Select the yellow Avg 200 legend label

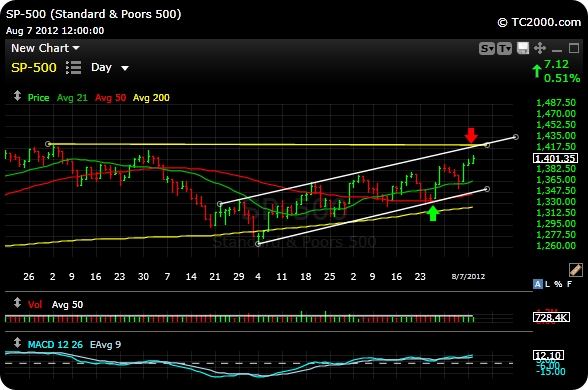[x=151, y=98]
